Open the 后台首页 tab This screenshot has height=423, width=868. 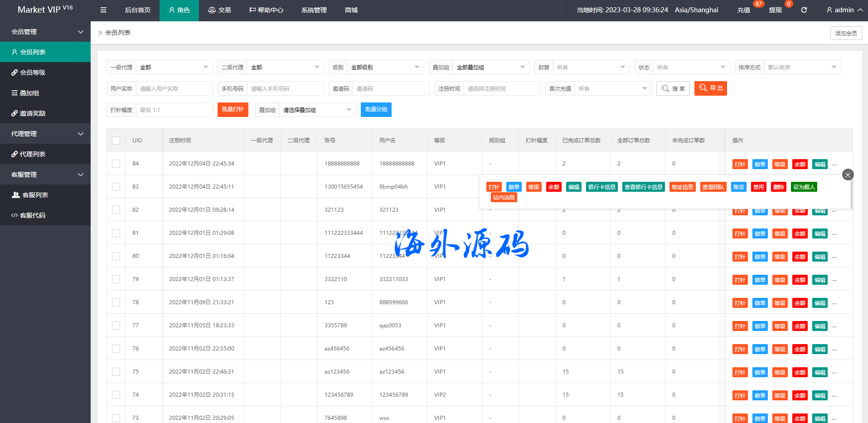[x=137, y=10]
